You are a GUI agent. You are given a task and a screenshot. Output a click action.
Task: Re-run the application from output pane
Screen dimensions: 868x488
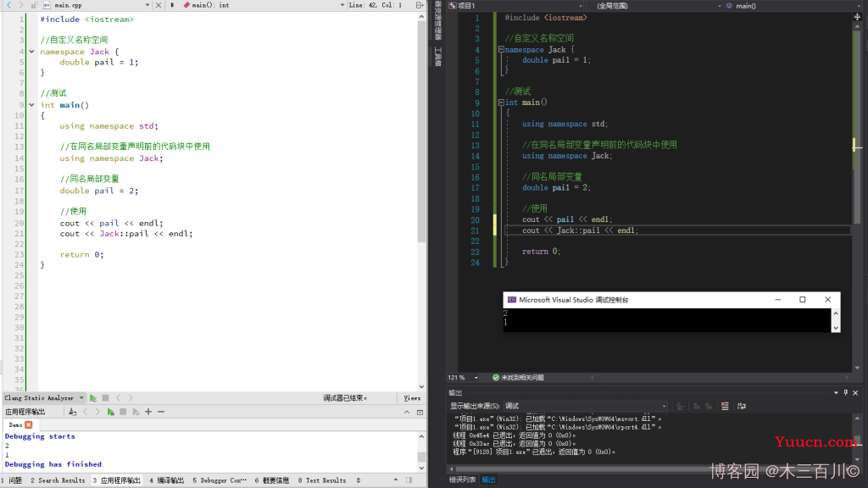tap(110, 412)
